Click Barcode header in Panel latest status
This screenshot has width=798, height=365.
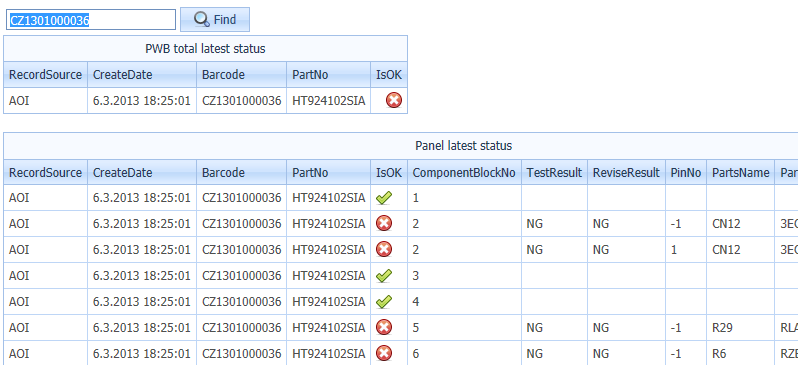[241, 172]
